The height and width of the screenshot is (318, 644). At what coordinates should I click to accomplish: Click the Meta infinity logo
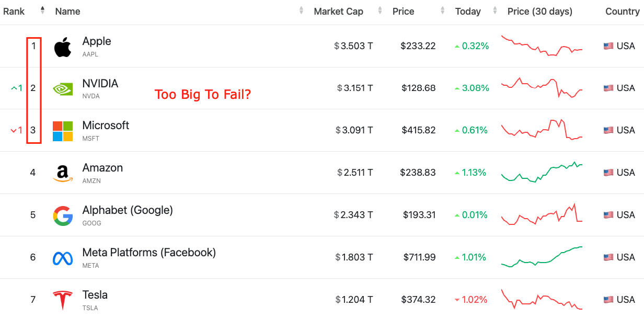[62, 257]
